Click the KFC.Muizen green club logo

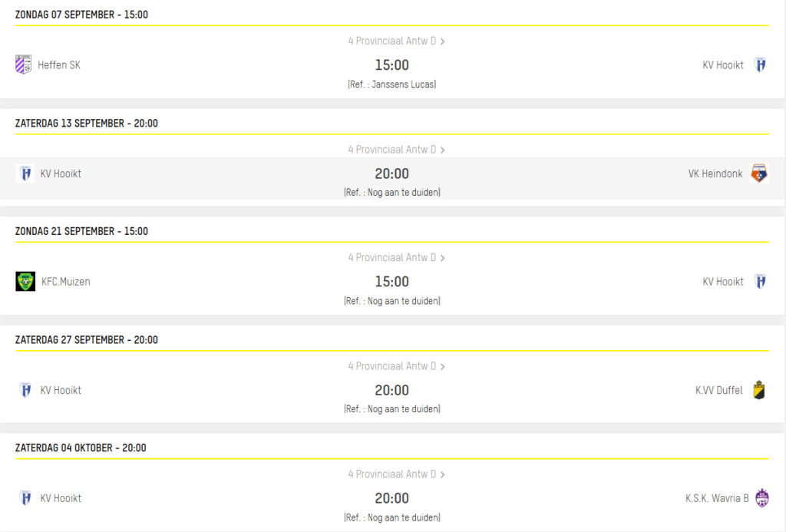coord(25,281)
